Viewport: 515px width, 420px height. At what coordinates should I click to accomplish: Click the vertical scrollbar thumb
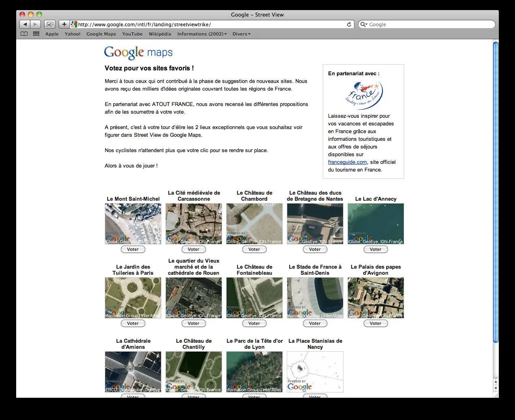click(496, 192)
